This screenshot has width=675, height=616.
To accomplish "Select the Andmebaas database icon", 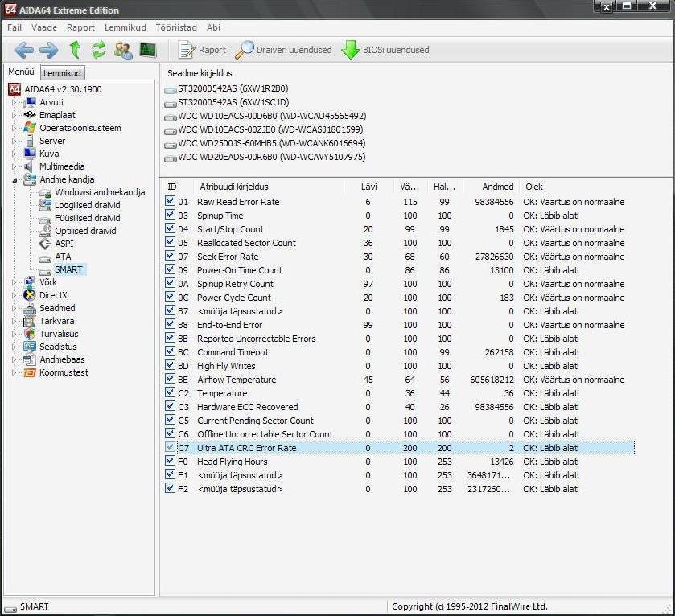I will tap(29, 359).
